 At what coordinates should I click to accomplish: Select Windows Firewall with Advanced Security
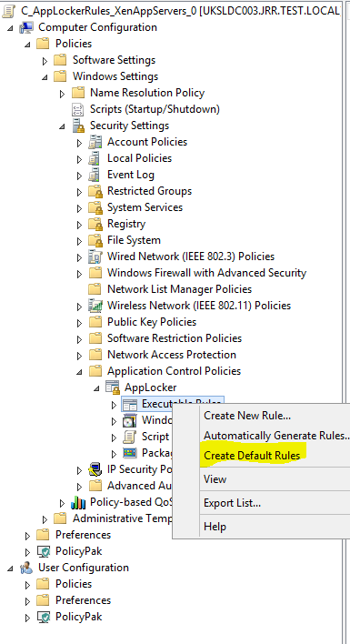(x=206, y=273)
